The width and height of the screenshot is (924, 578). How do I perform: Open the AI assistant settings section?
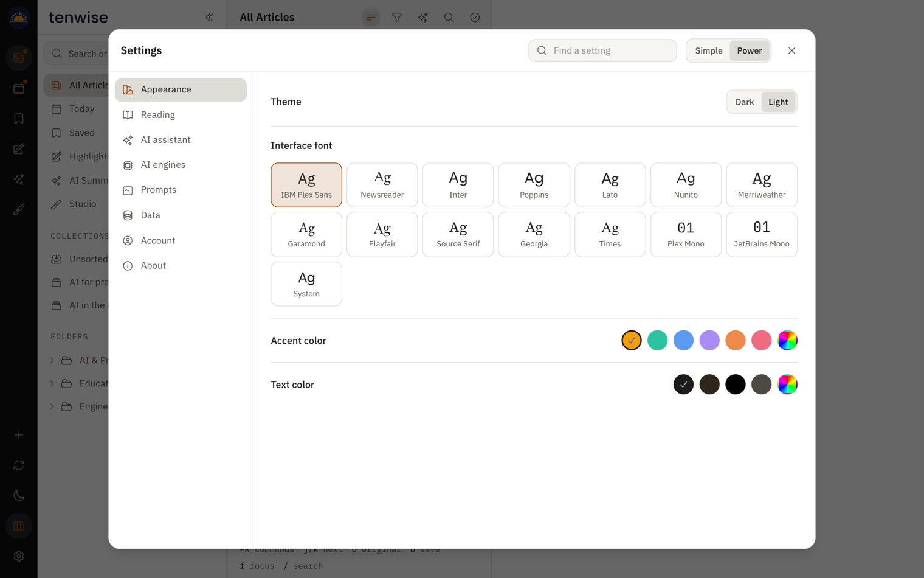coord(181,140)
